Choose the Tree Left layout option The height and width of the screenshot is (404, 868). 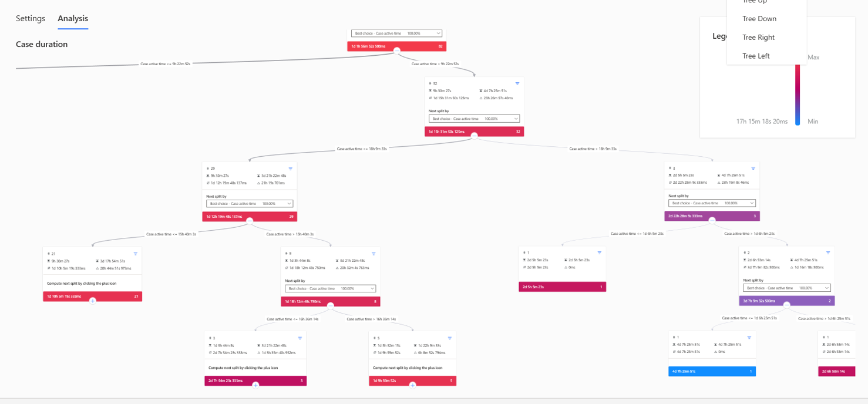(x=756, y=56)
